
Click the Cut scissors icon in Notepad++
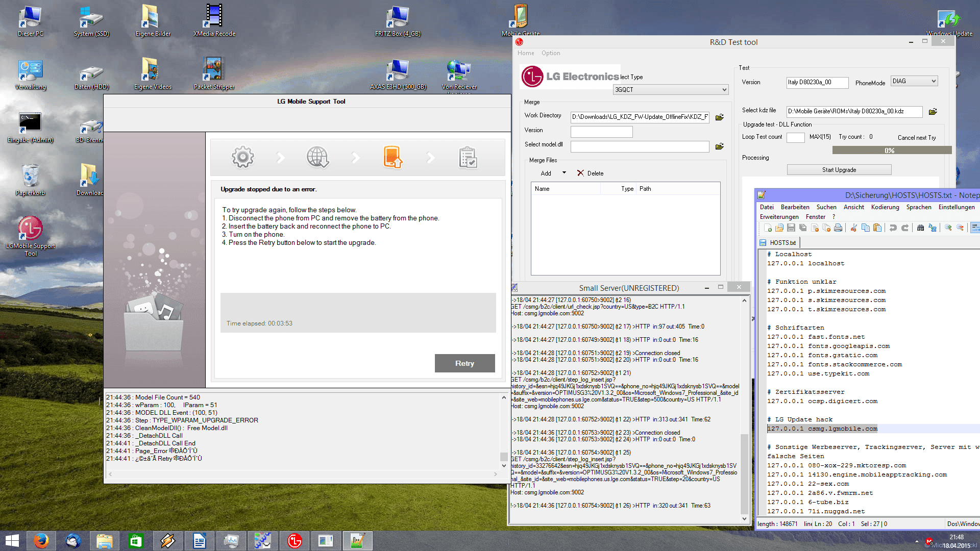tap(854, 228)
